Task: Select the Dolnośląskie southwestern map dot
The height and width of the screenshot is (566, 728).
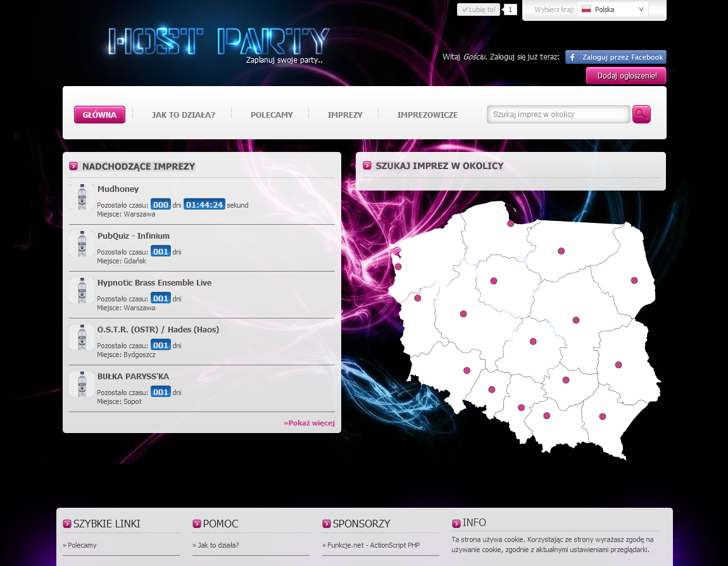Action: coord(467,370)
